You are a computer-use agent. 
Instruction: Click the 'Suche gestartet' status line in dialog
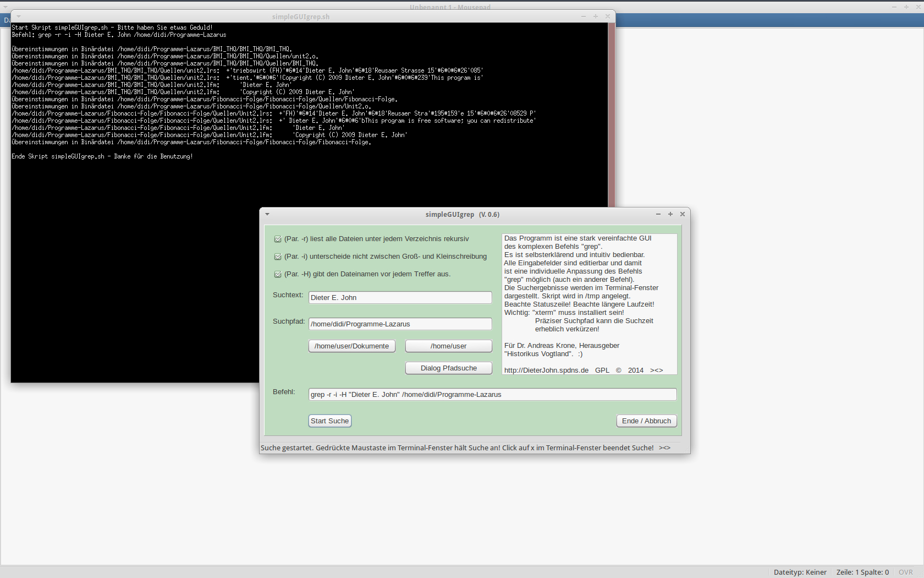[465, 448]
